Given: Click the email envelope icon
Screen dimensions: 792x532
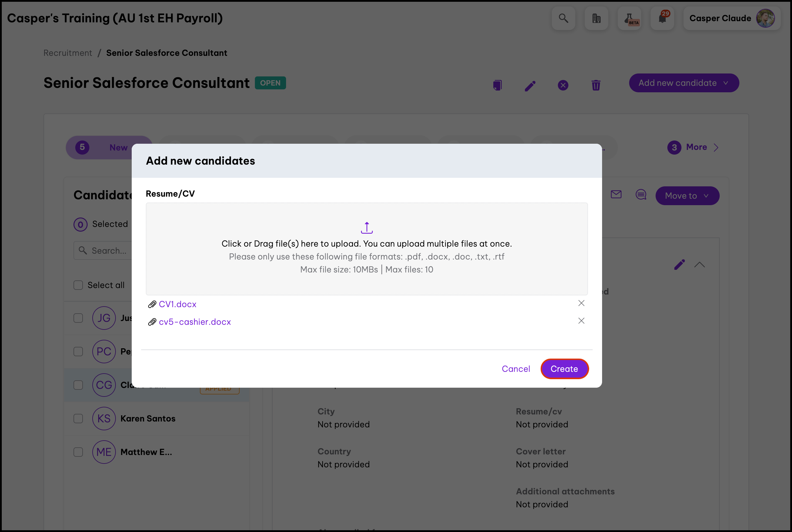Looking at the screenshot, I should click(616, 194).
